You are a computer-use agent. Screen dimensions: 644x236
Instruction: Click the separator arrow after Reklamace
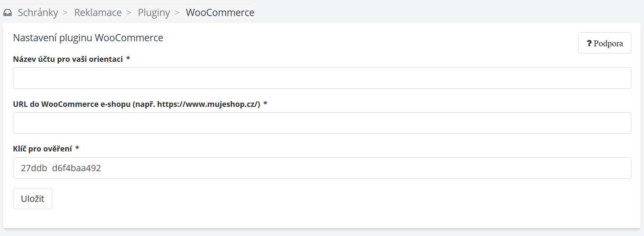point(129,13)
